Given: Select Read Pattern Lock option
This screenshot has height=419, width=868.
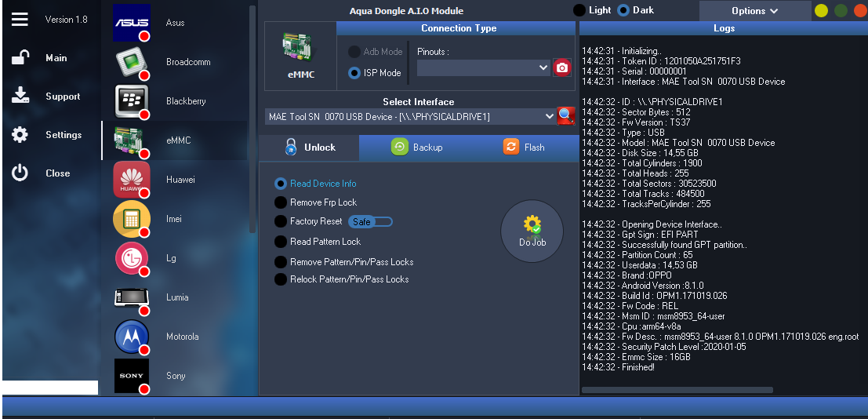Looking at the screenshot, I should [x=281, y=242].
